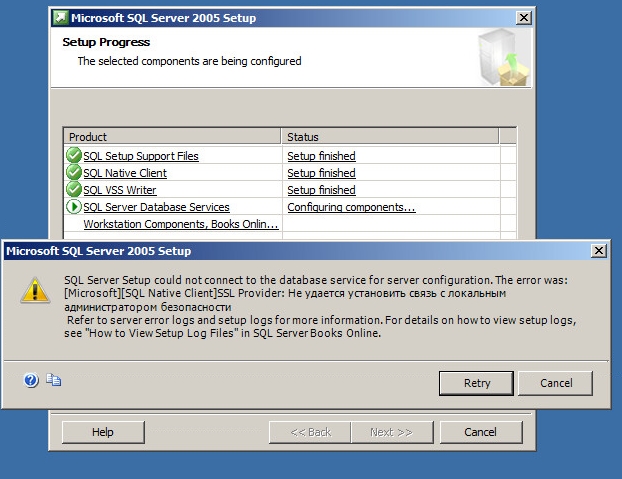Click the in-progress arrow icon for Database Services

tap(73, 207)
